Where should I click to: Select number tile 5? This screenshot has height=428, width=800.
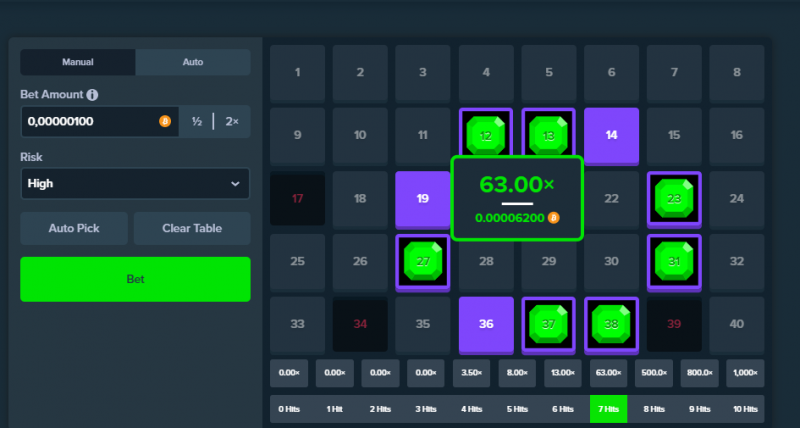pos(548,73)
